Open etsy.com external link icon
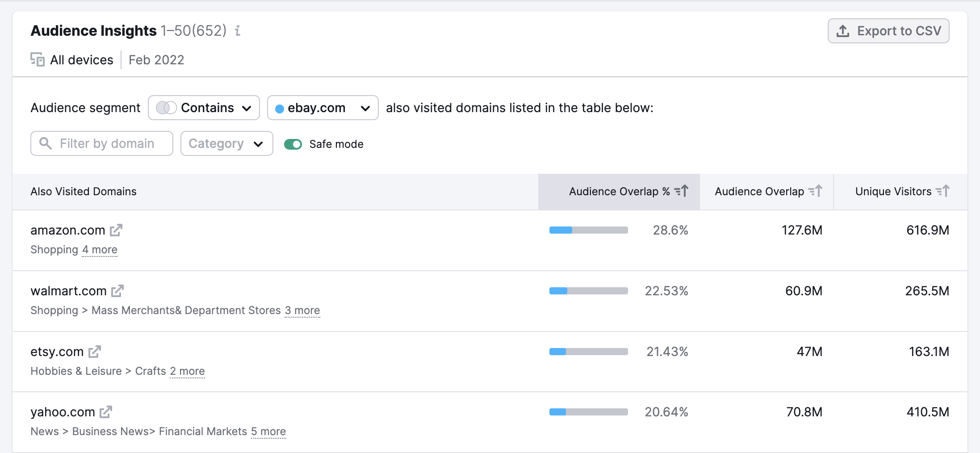 [95, 352]
